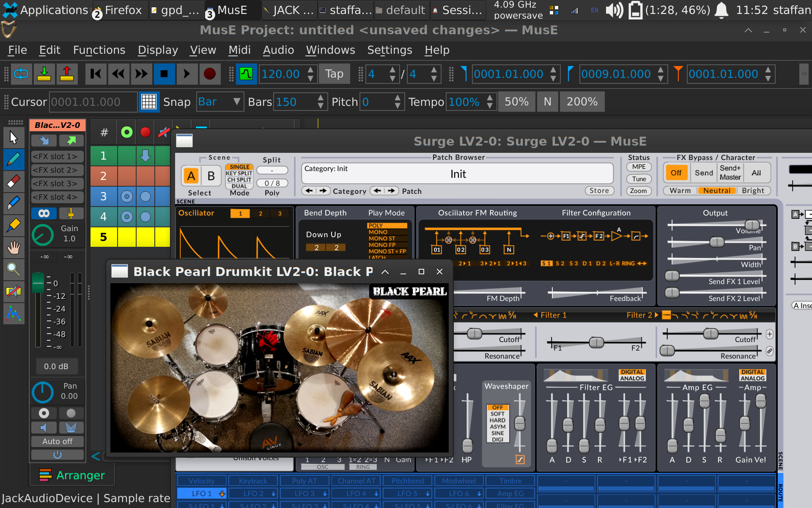Click the Tap tempo button
Screen dimensions: 812x508
(334, 74)
